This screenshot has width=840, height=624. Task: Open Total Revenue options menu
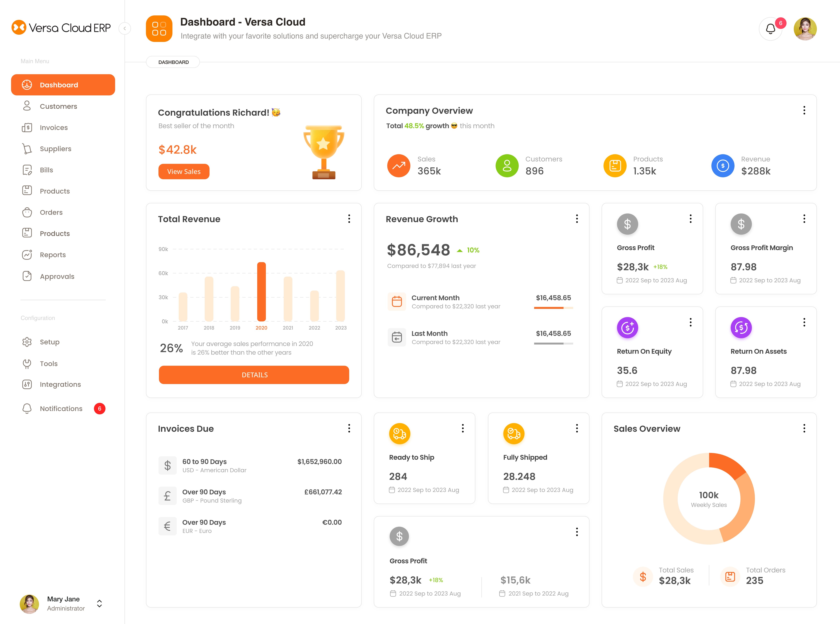349,219
